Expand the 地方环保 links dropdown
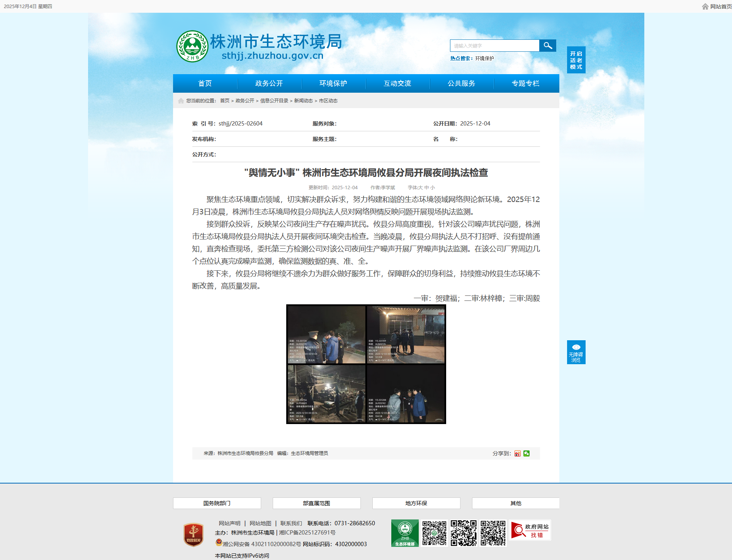Image resolution: width=732 pixels, height=560 pixels. pyautogui.click(x=416, y=503)
